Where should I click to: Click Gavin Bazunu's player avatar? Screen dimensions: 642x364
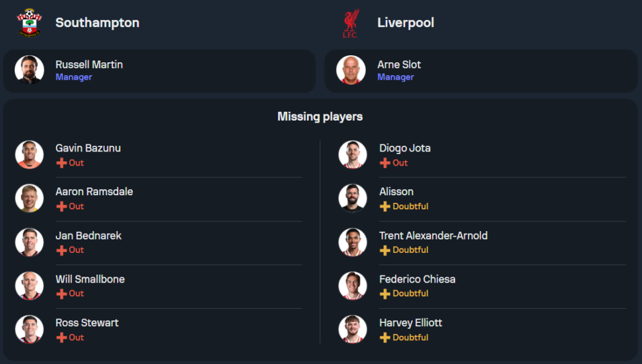click(30, 155)
